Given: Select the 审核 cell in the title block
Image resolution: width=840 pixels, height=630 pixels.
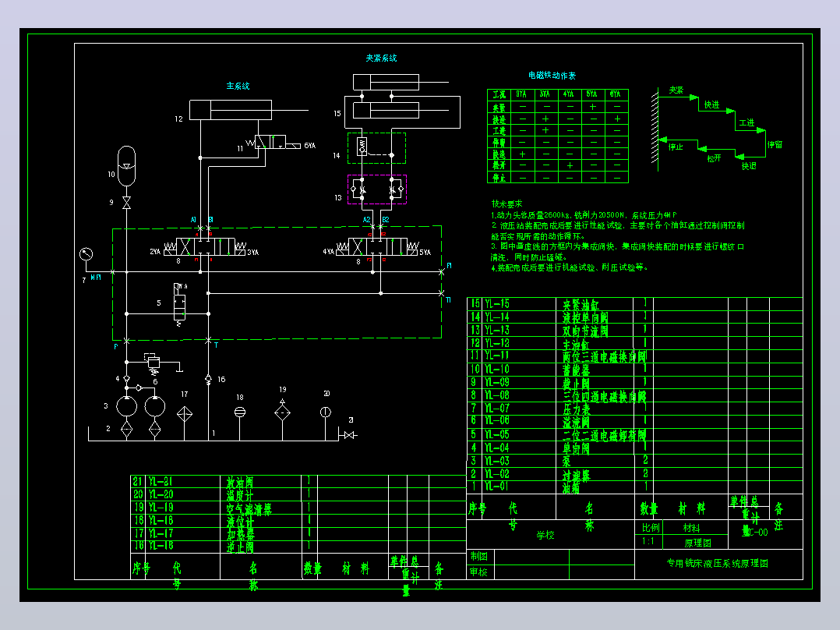Looking at the screenshot, I should point(479,572).
